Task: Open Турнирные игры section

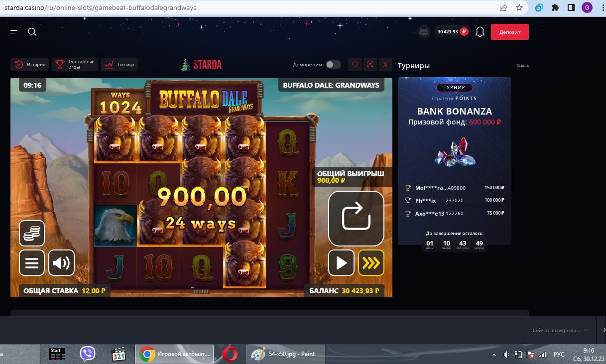Action: tap(75, 64)
